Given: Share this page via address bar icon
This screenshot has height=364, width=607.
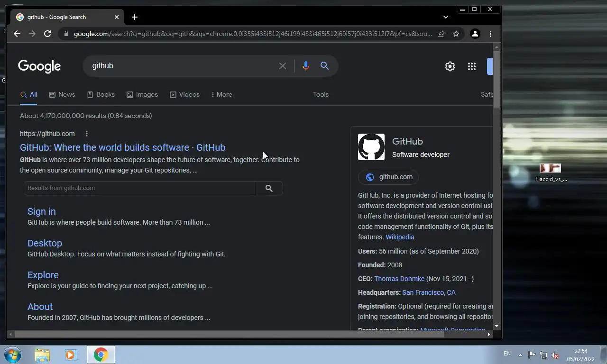Looking at the screenshot, I should [441, 34].
